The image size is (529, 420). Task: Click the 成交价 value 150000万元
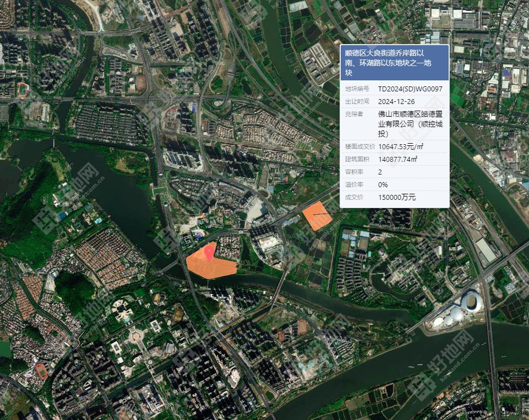coord(397,198)
